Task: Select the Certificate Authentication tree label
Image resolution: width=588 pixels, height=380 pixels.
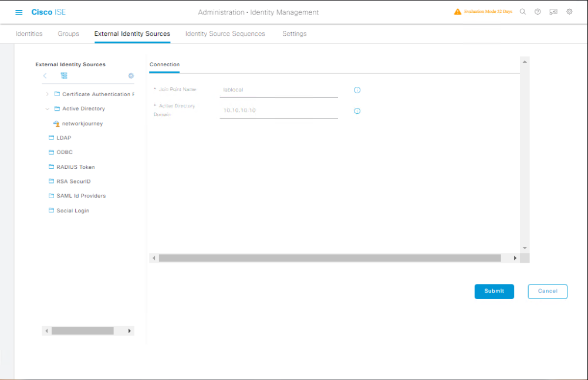Action: (x=98, y=94)
